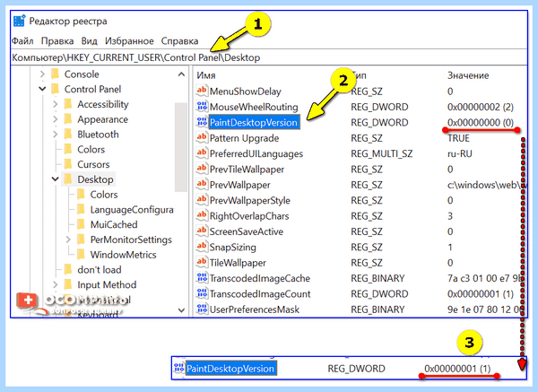Expand the PerMonitorSettings key
Image resolution: width=538 pixels, height=392 pixels.
[68, 240]
